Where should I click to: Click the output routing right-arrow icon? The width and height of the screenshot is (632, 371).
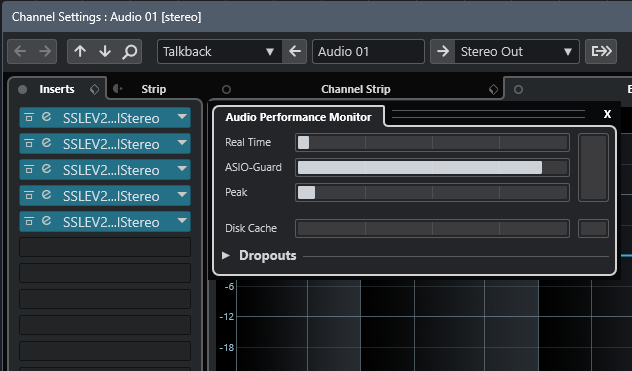pyautogui.click(x=443, y=51)
